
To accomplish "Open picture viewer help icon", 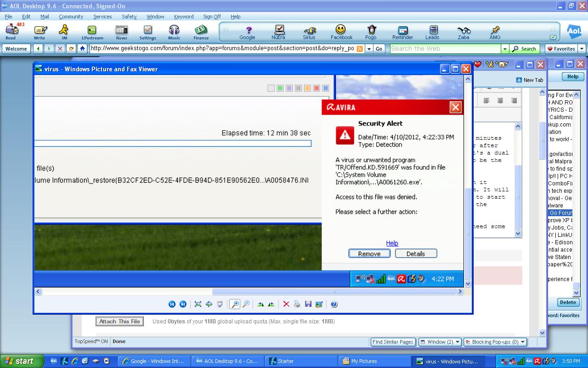I will [334, 304].
